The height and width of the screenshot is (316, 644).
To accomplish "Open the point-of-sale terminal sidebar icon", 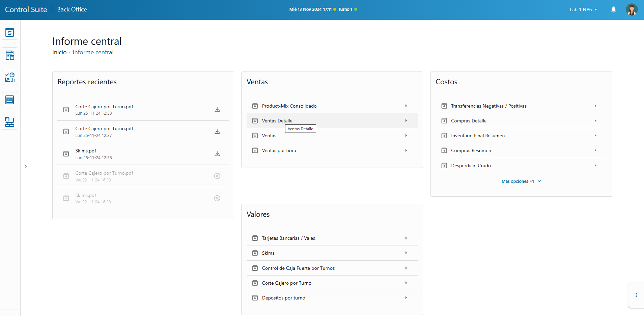I will tap(9, 122).
